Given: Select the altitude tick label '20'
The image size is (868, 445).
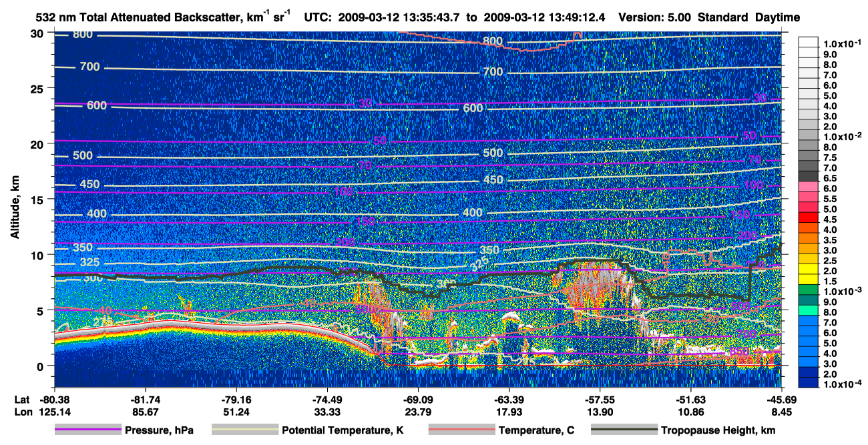Looking at the screenshot, I should [39, 143].
